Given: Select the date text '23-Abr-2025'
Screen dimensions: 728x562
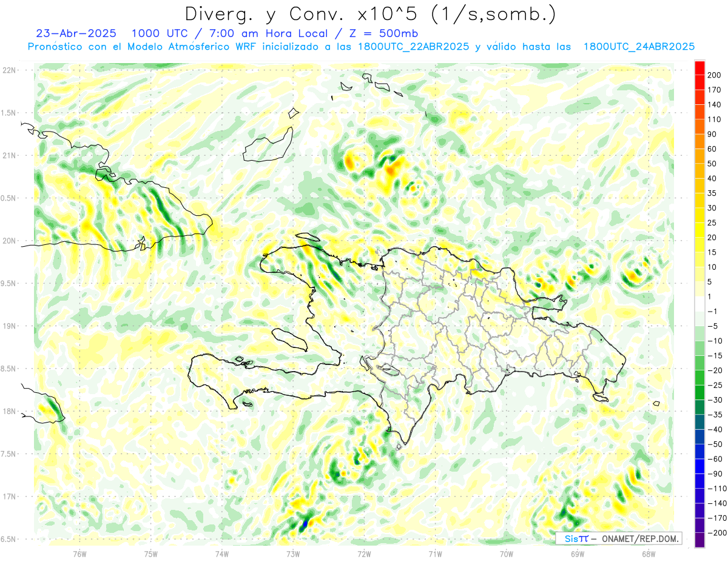Looking at the screenshot, I should (76, 33).
